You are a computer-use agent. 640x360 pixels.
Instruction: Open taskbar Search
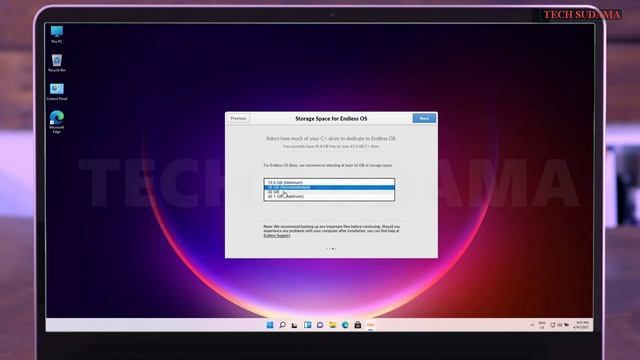[x=282, y=325]
